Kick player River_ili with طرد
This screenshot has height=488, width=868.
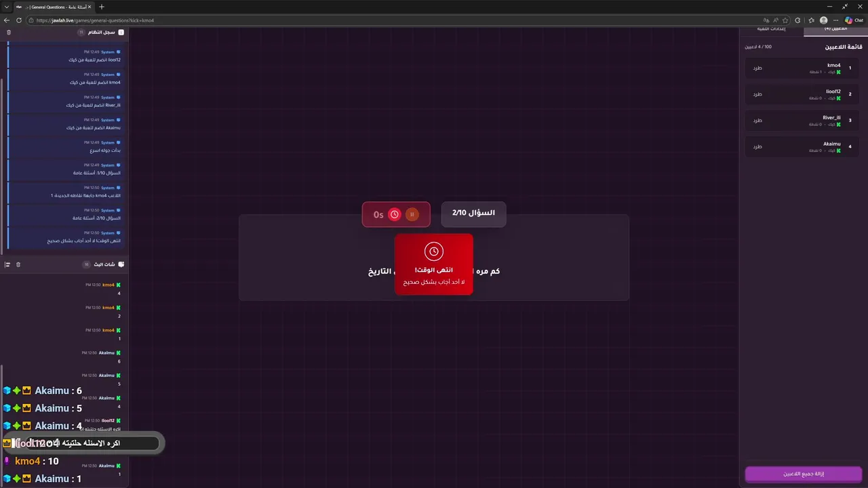pyautogui.click(x=757, y=121)
